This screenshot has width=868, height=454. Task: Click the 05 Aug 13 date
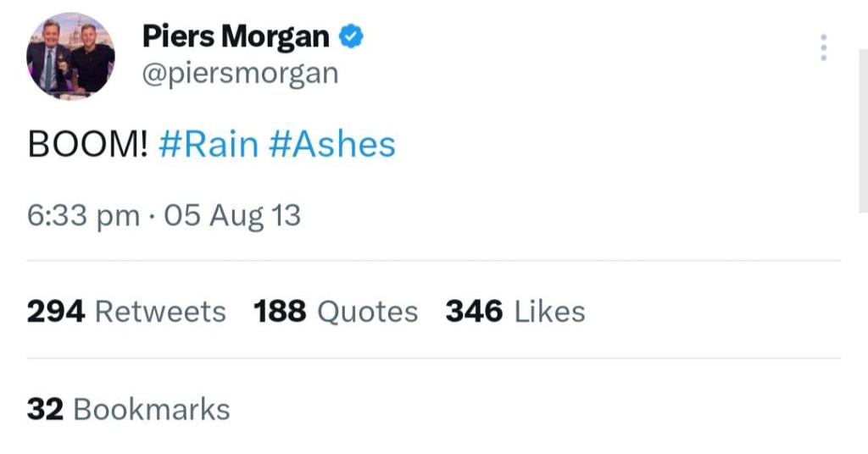[232, 216]
